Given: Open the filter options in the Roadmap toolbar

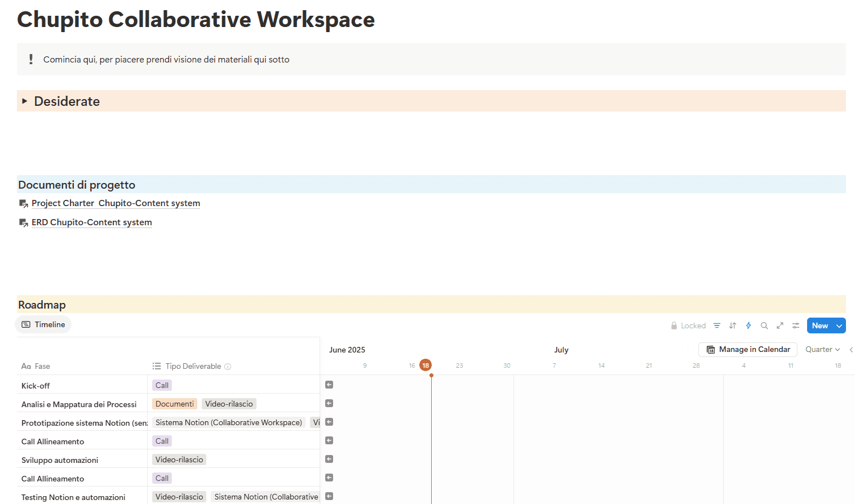Looking at the screenshot, I should point(716,325).
